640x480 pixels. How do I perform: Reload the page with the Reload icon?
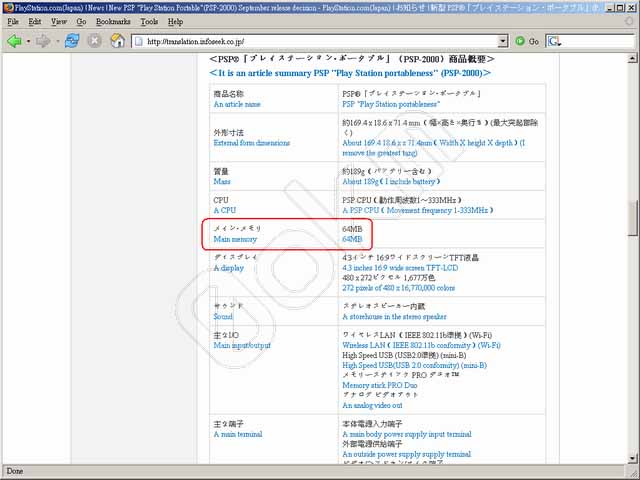72,41
